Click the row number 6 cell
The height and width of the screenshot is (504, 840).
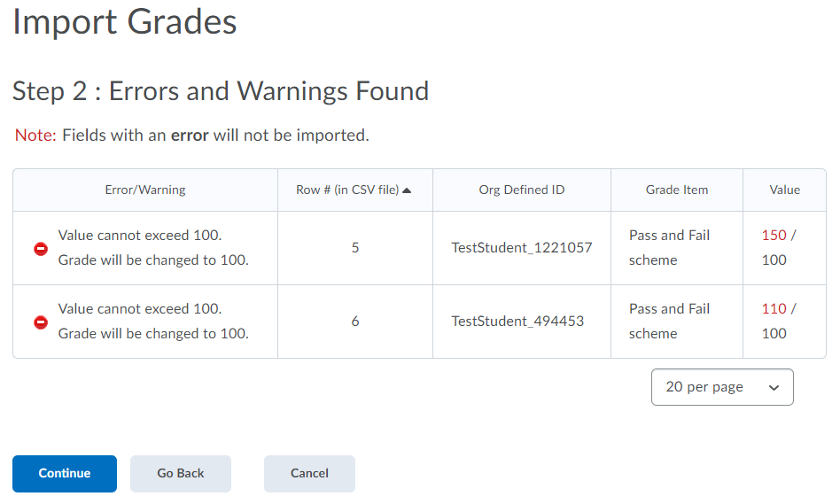point(354,321)
